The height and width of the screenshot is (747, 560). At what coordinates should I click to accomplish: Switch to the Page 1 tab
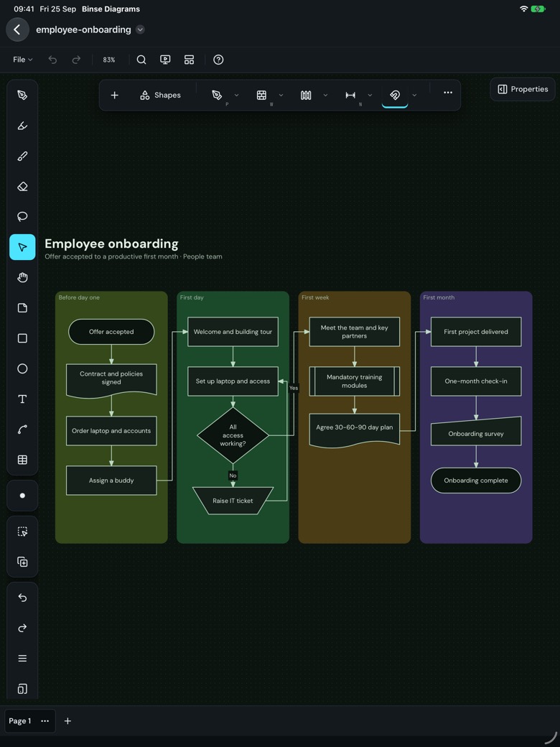[x=20, y=721]
